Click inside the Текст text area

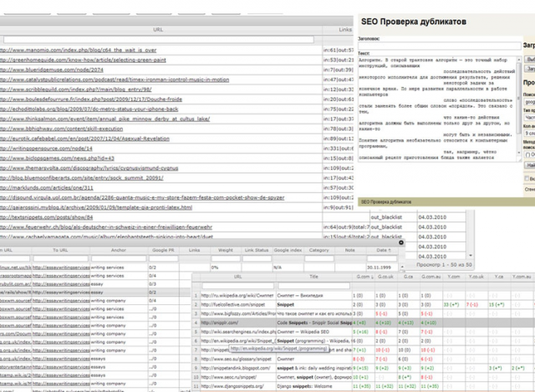[x=437, y=109]
